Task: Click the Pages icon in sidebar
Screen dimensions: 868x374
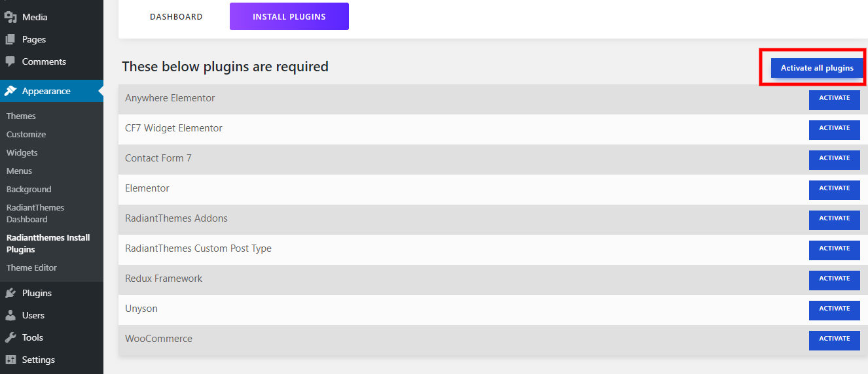Action: pyautogui.click(x=10, y=39)
